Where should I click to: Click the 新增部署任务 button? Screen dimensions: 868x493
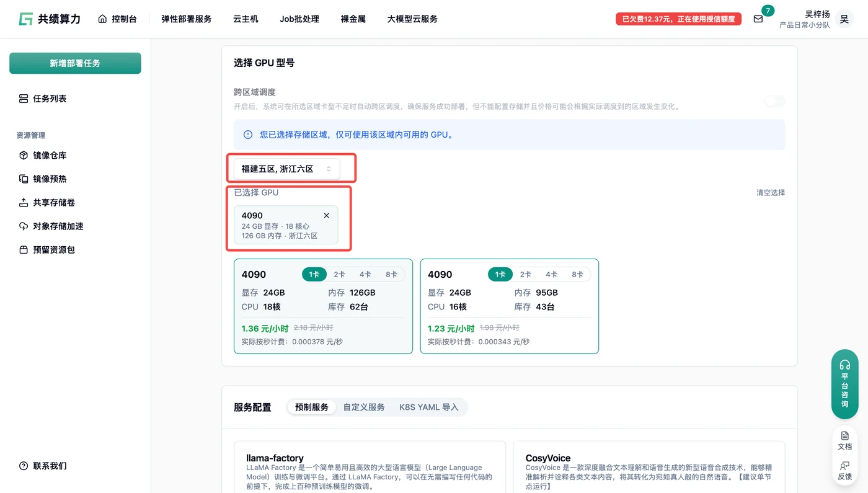75,63
